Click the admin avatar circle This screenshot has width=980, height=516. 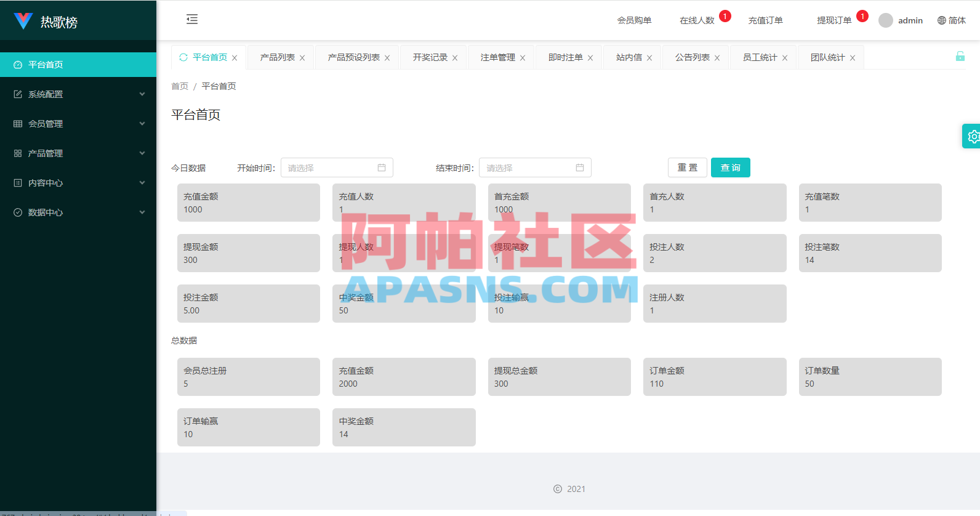(886, 20)
